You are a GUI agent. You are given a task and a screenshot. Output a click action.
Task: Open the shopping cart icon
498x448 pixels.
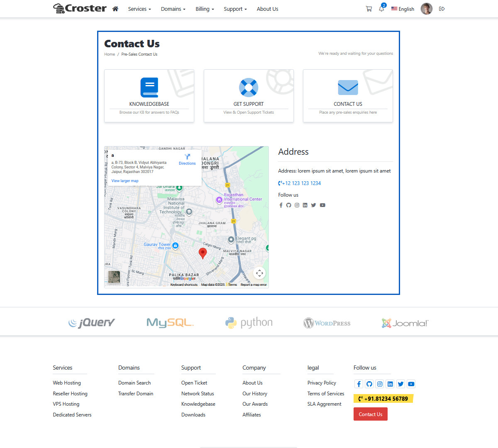369,9
